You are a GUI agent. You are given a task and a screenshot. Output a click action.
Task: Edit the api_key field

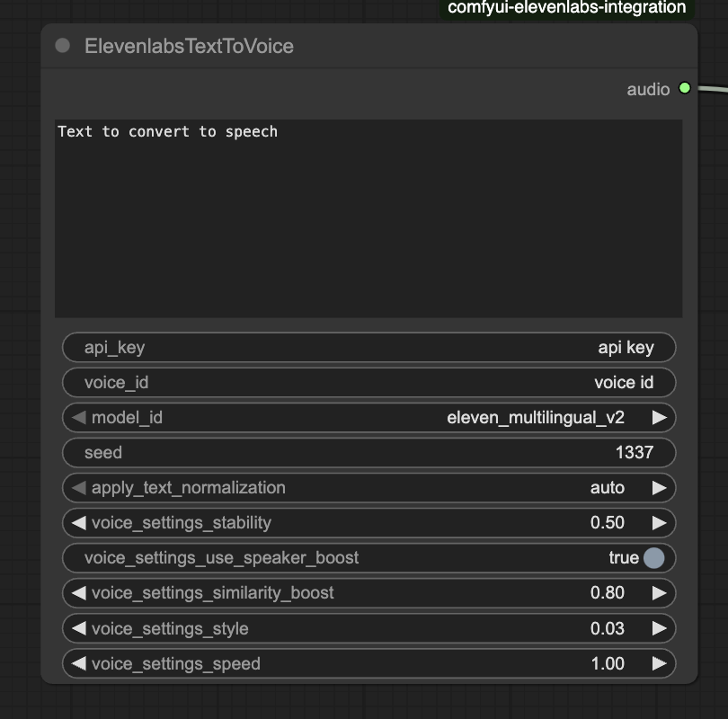pyautogui.click(x=368, y=347)
